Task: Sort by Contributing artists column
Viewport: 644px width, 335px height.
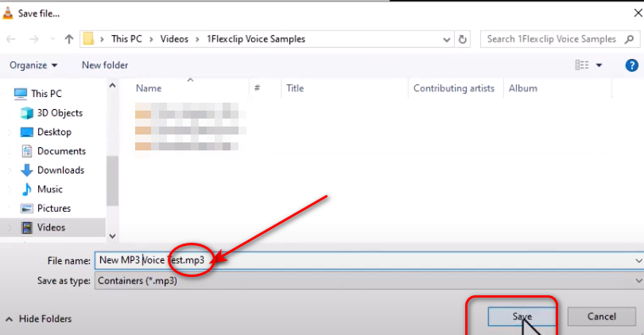Action: tap(454, 88)
